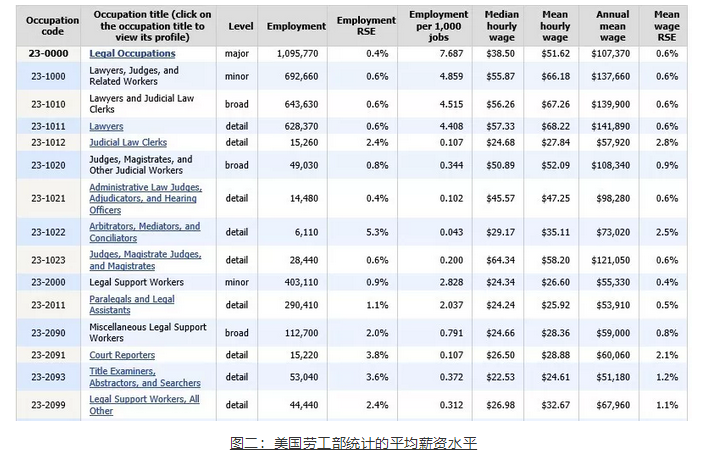
Task: Select the Level column header
Action: pos(240,25)
